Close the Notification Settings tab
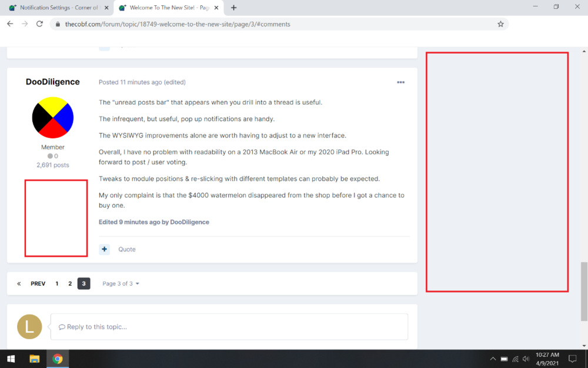The height and width of the screenshot is (368, 588). 106,8
